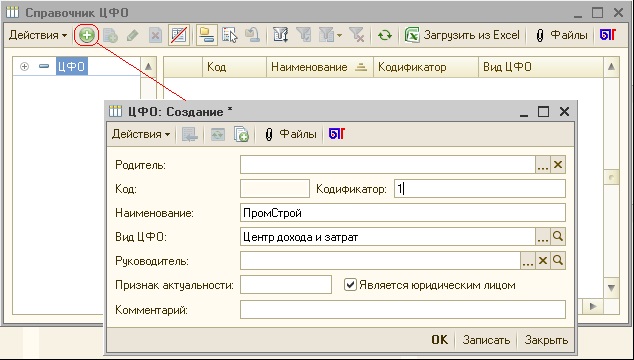Click the Mark for deletion crossed icon

pyautogui.click(x=179, y=36)
